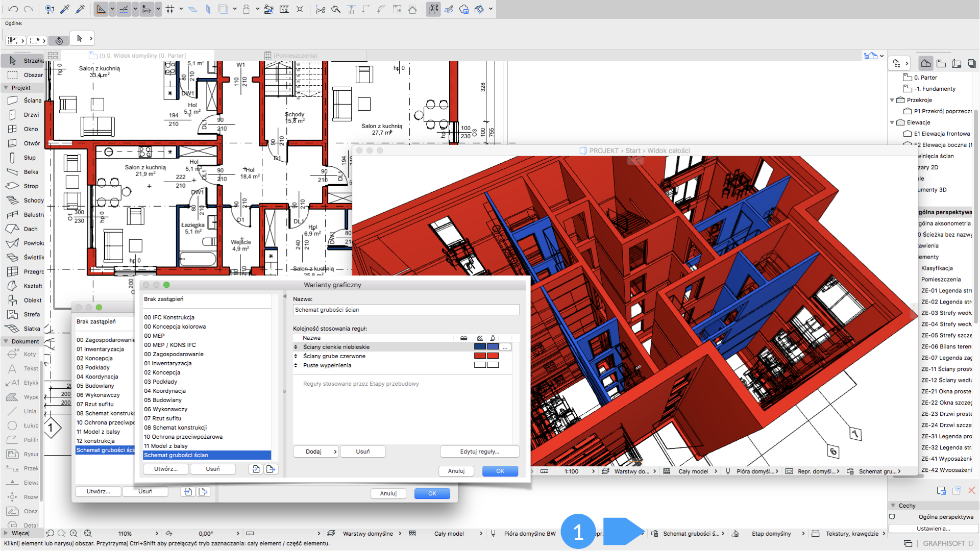Toggle the guide lines ruler icon
The image size is (980, 551).
click(102, 9)
